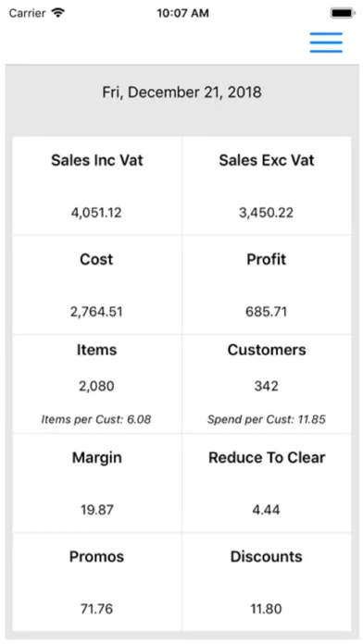Screen dimensions: 363x644
Task: Click the 10:07 AM clock
Action: (x=182, y=13)
